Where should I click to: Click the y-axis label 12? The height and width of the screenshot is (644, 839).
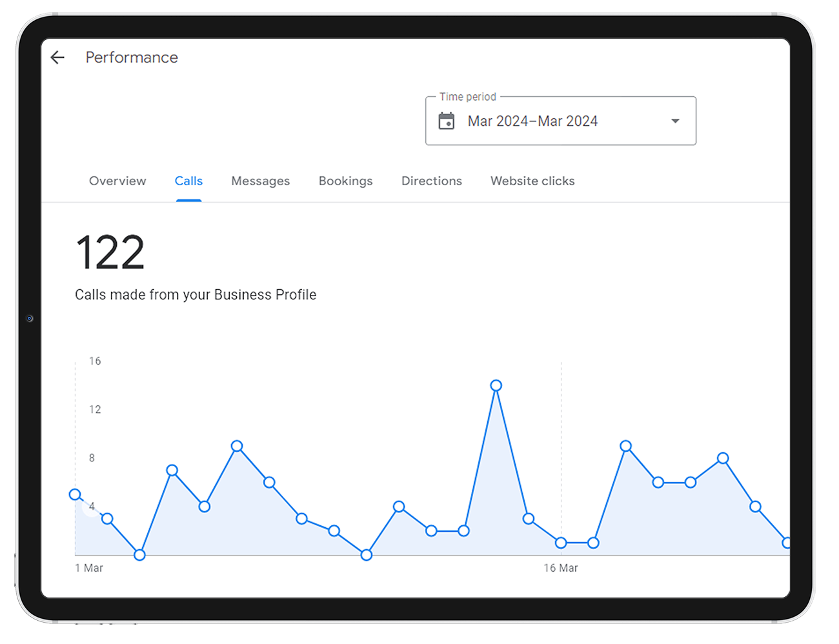tap(95, 409)
